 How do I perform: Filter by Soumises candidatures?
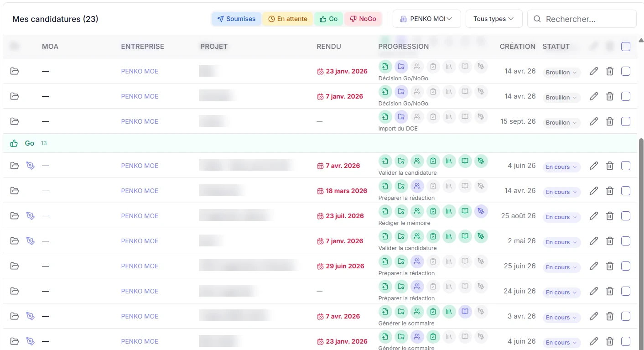(x=236, y=19)
